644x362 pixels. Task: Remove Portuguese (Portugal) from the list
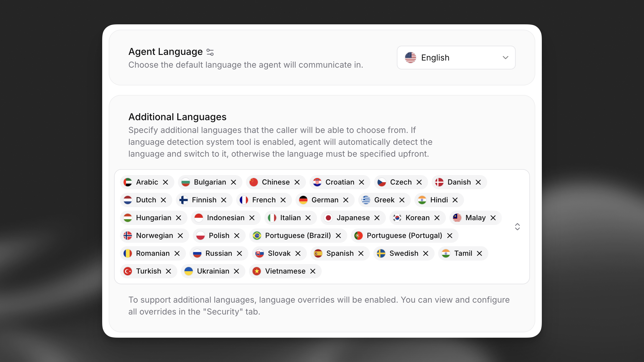coord(450,235)
